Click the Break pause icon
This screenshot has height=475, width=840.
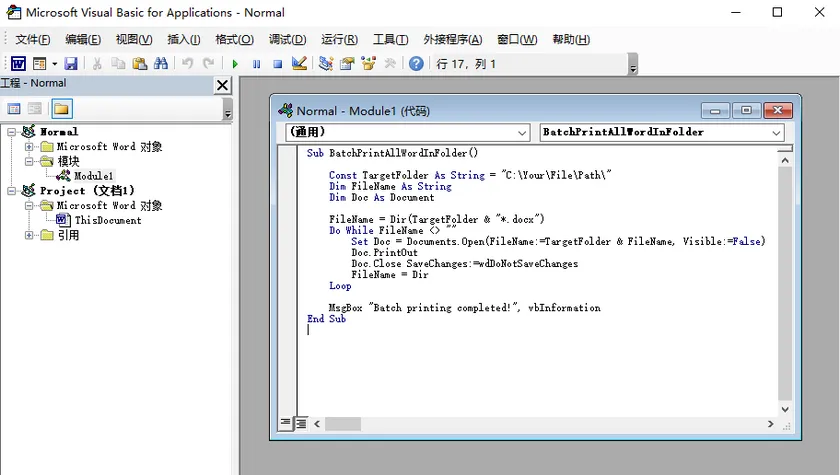257,64
